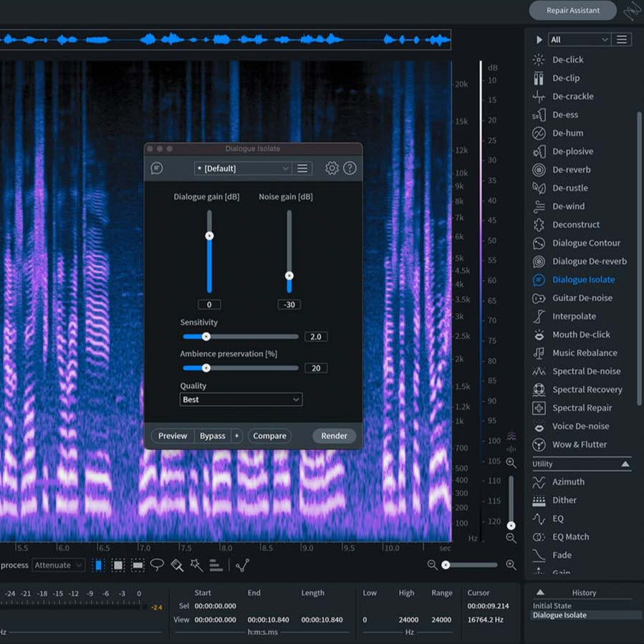Open the All module filter menu

579,39
